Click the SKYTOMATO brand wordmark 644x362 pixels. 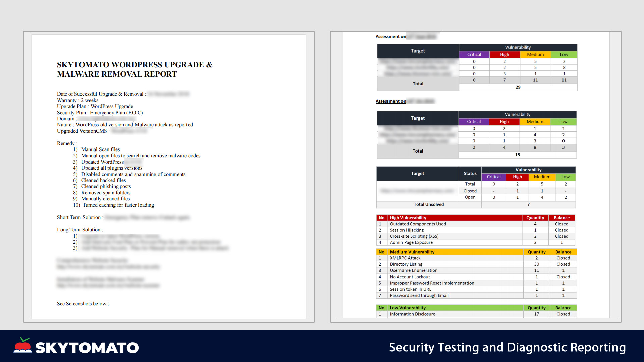point(87,348)
